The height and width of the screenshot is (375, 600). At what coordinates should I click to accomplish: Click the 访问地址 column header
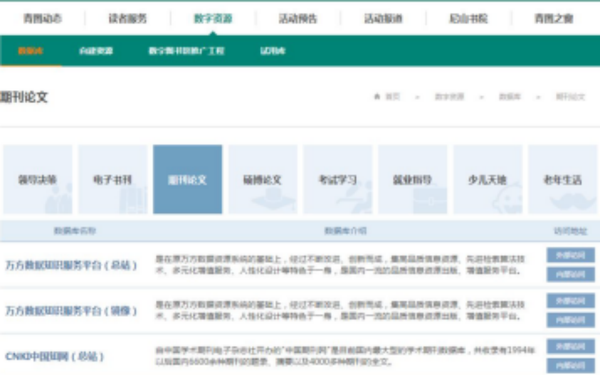570,231
